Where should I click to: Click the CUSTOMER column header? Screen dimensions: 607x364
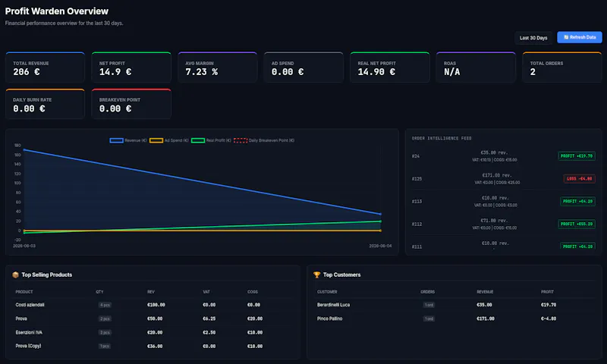click(327, 292)
